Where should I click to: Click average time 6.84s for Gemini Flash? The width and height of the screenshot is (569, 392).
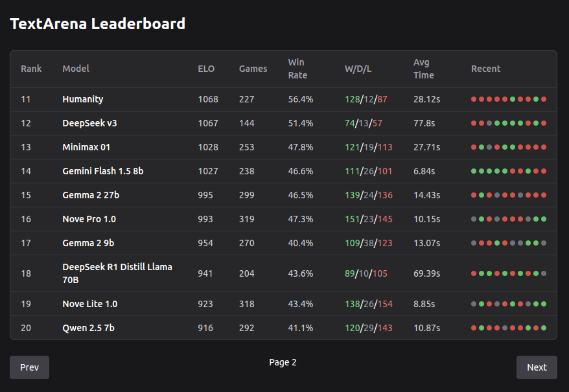click(x=424, y=171)
